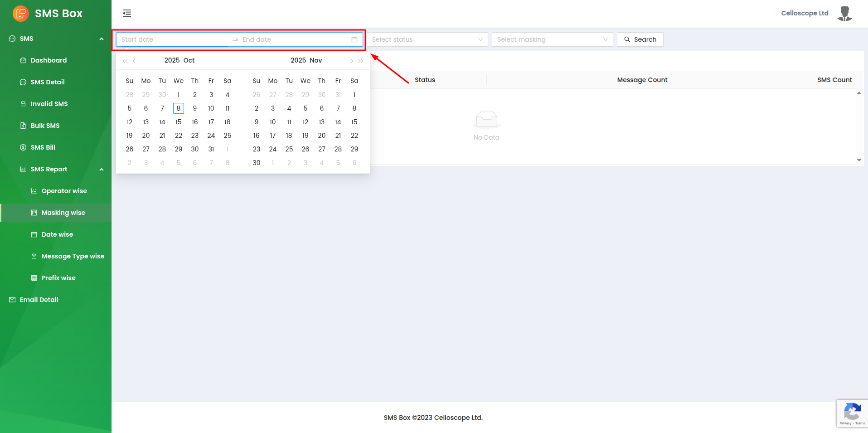The height and width of the screenshot is (433, 868).
Task: Jump to next year using double arrow
Action: [361, 61]
